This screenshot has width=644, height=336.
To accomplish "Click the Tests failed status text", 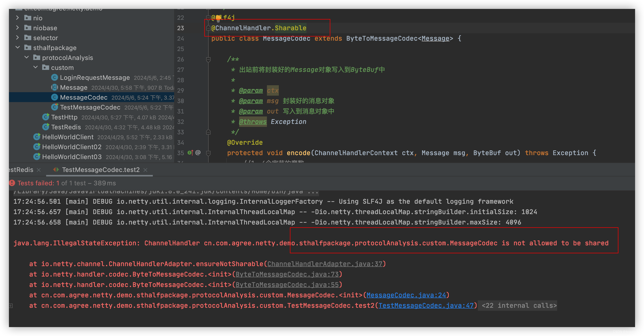I will [66, 183].
